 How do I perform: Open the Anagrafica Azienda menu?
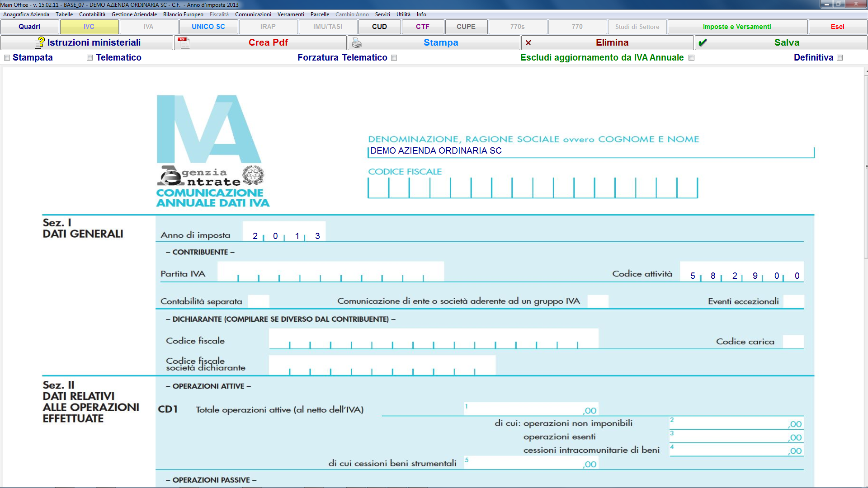click(26, 14)
